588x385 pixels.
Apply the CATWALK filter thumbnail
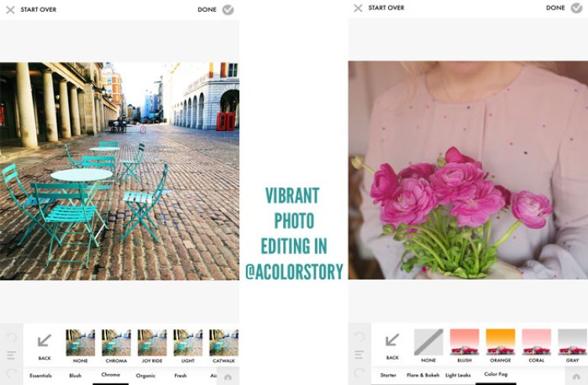[x=223, y=343]
